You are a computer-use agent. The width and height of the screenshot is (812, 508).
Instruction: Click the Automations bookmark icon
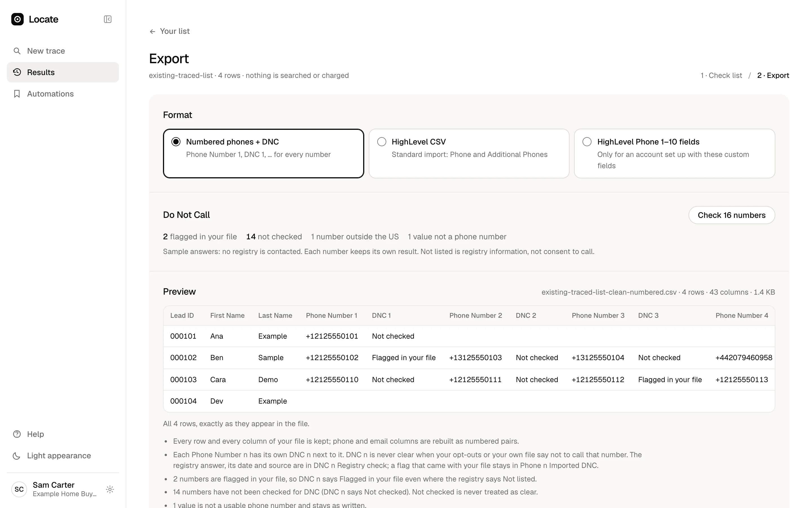point(17,94)
